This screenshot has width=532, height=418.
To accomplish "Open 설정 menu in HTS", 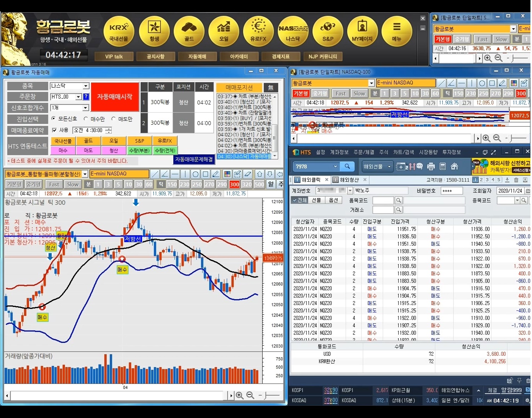I will click(x=321, y=152).
